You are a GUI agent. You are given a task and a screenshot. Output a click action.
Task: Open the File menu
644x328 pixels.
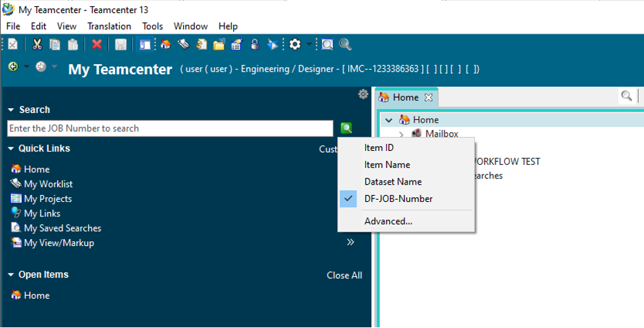point(13,26)
